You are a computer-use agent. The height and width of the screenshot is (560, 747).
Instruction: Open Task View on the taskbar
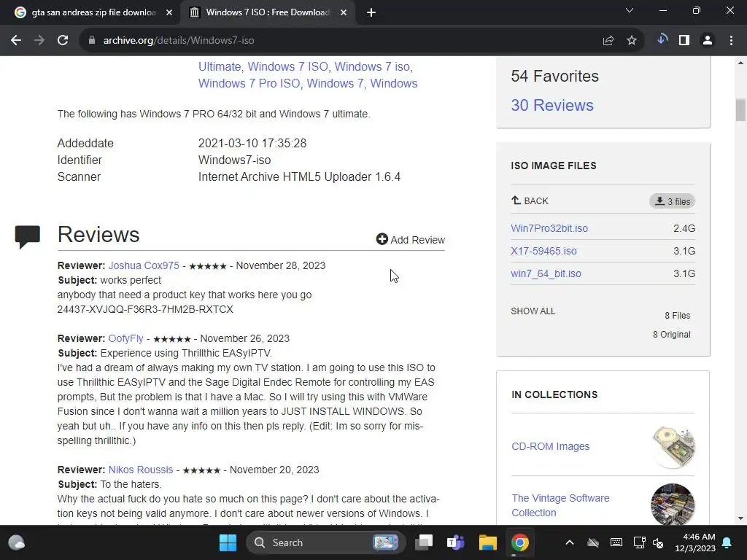coord(424,542)
